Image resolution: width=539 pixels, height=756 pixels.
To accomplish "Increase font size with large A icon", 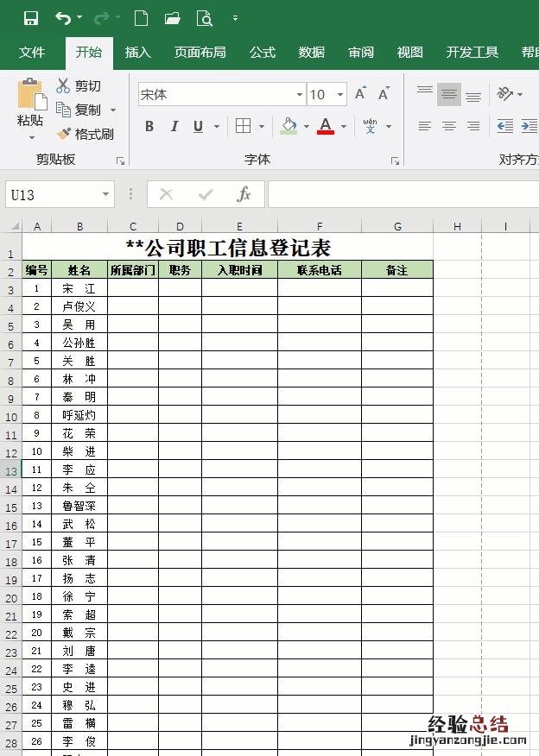I will pos(360,93).
